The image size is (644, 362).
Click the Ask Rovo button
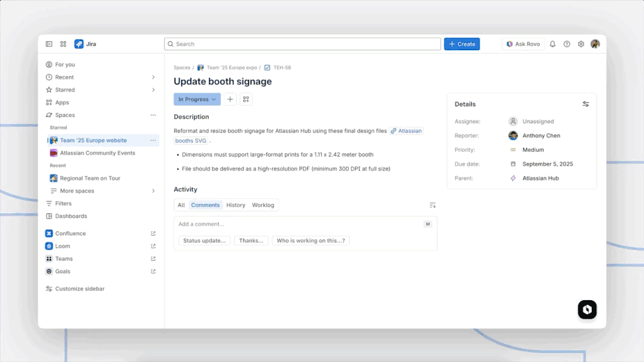coord(523,44)
